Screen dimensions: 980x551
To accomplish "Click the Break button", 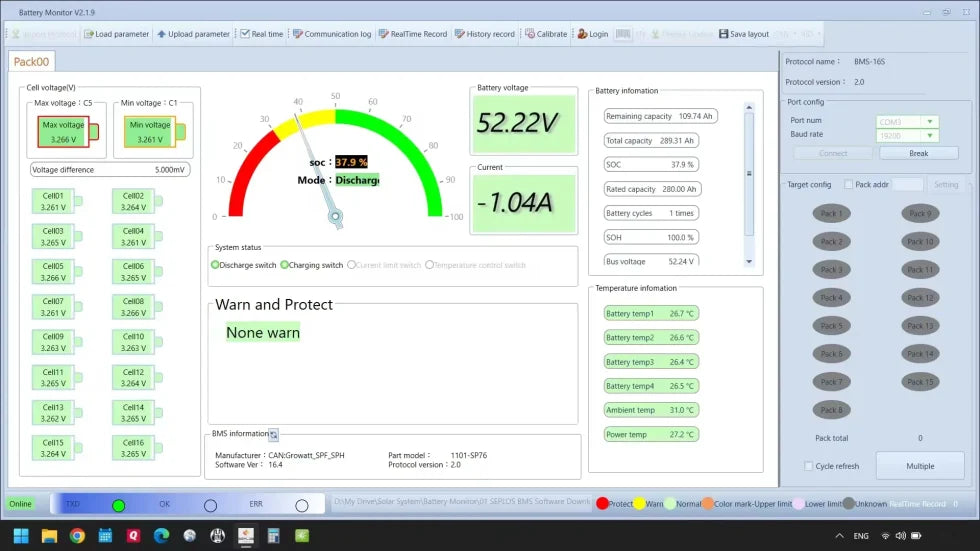I will (x=918, y=153).
